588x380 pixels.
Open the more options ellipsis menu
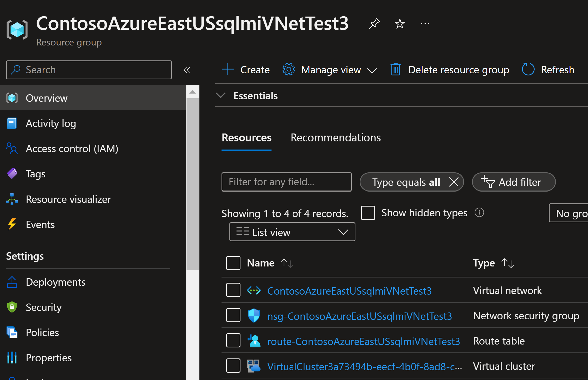point(425,24)
